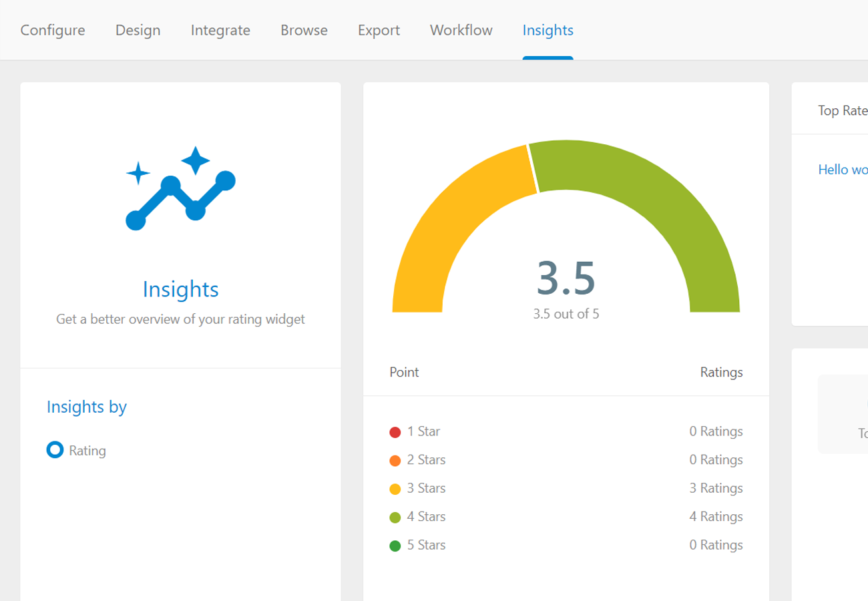Open the Hello wo… post link

pyautogui.click(x=843, y=170)
